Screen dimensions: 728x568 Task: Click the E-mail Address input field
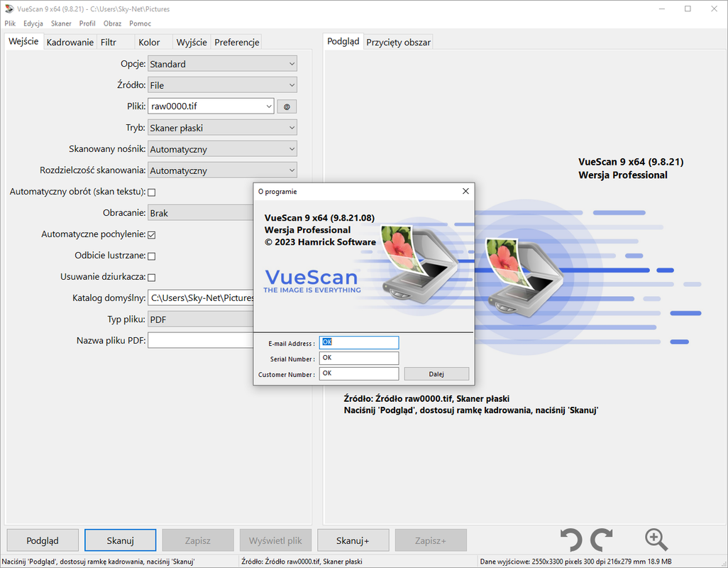(x=359, y=342)
